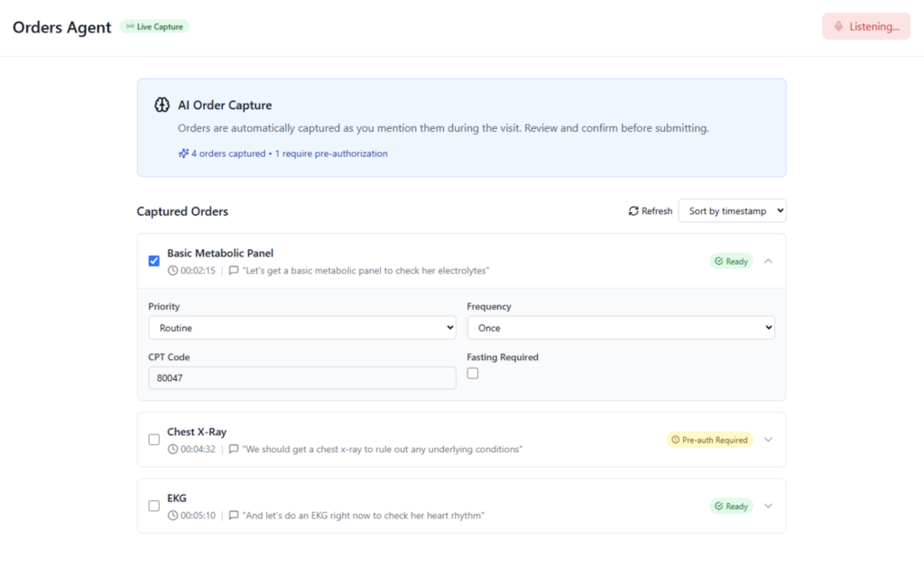Click '4 orders captured' summary text
Screen dimensions: 924x577
[x=228, y=154]
